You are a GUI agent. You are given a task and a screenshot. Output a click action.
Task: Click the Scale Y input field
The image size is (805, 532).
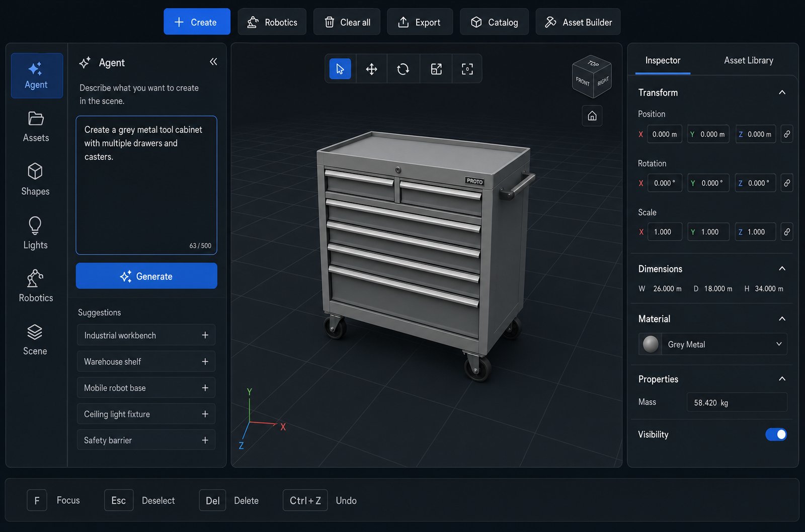pos(708,232)
